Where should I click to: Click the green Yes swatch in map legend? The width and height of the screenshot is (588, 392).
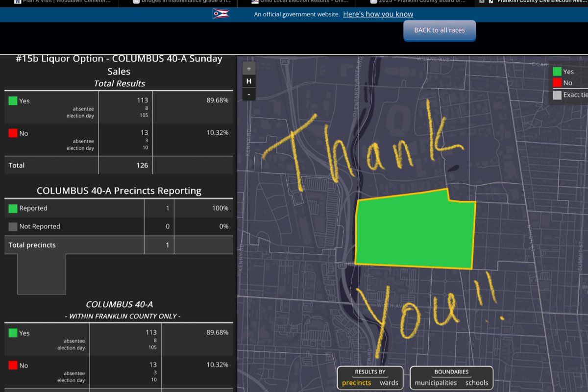click(557, 72)
